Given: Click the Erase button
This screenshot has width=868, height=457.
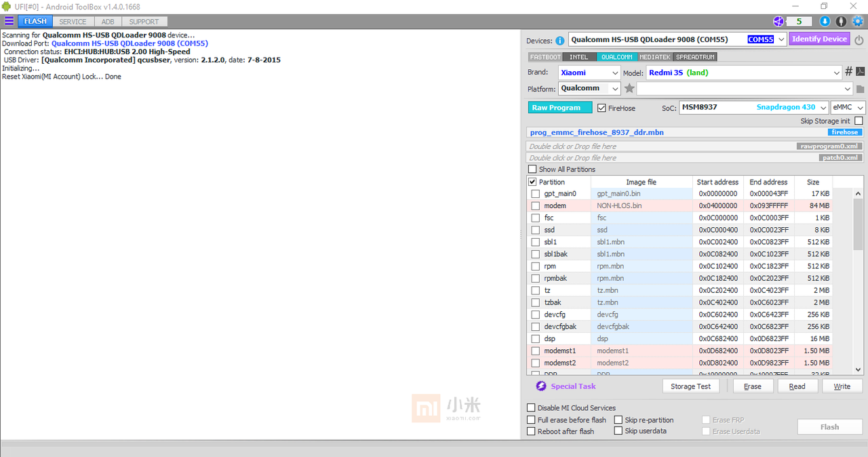Looking at the screenshot, I should click(x=752, y=386).
